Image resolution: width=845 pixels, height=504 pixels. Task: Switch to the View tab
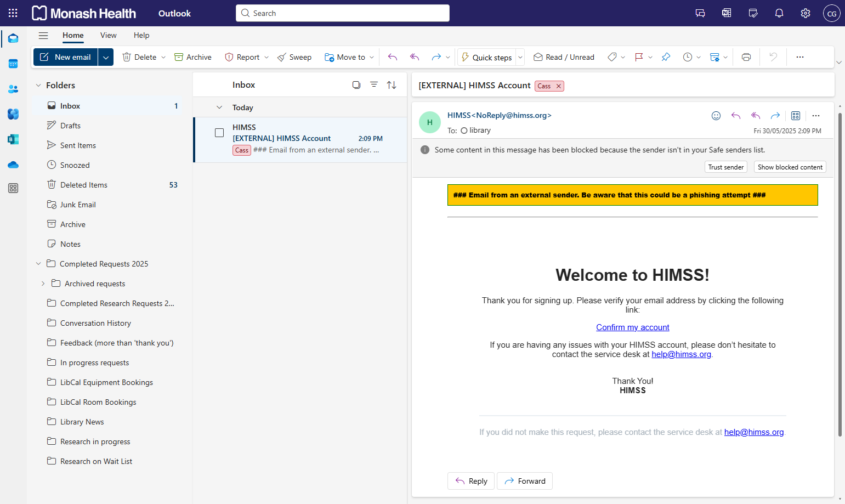[109, 35]
